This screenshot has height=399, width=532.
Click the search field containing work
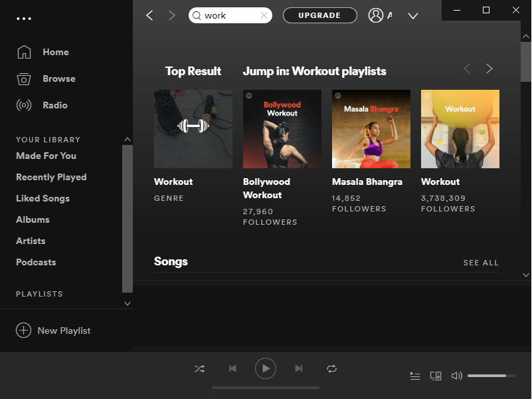pyautogui.click(x=230, y=15)
